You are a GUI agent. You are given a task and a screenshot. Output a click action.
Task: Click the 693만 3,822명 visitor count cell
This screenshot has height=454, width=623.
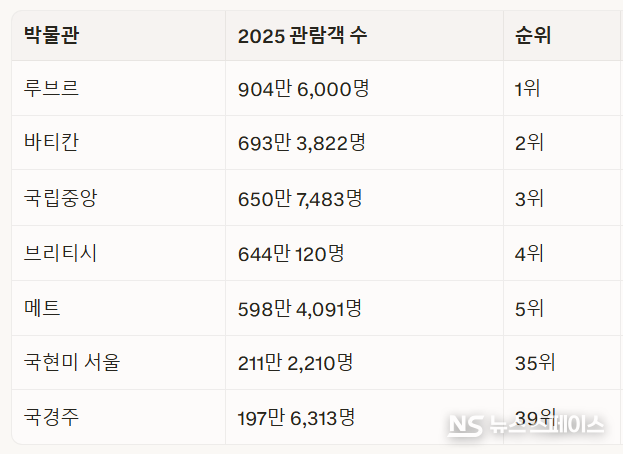(302, 143)
